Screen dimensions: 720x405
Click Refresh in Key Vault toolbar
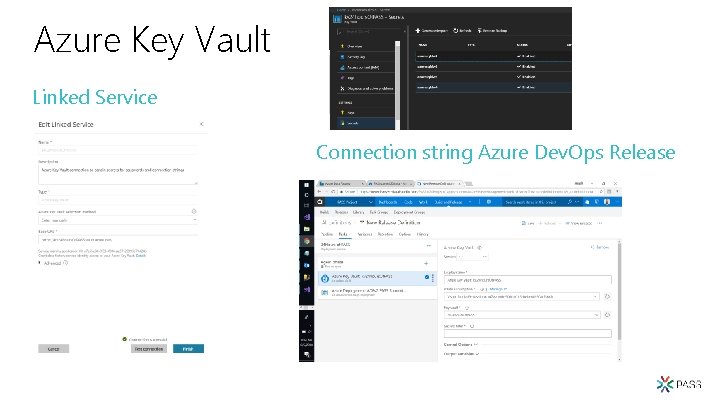(x=462, y=31)
